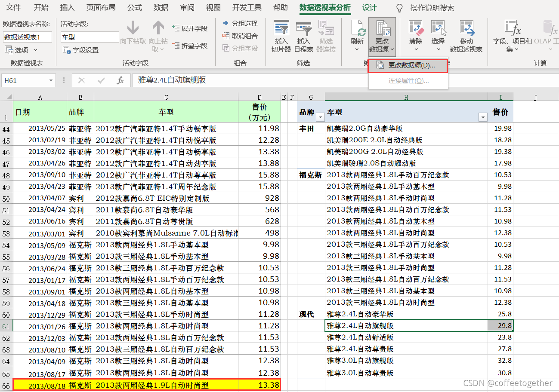Switch to the 开始 tab

point(41,8)
